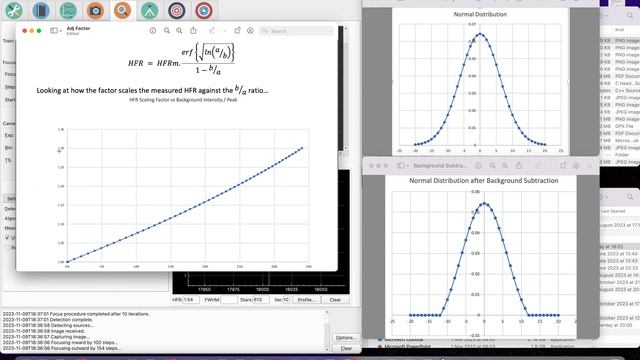Click log scrollbar down arrow
This screenshot has height=360, width=640.
327,349
